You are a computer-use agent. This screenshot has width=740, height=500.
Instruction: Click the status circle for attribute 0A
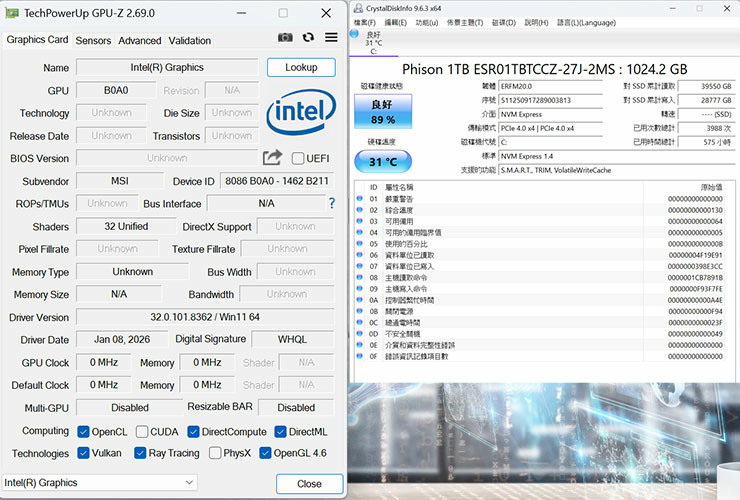360,300
